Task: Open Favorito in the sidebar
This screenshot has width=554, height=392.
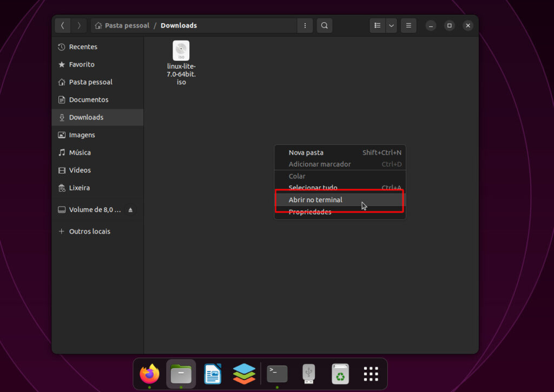Action: point(97,64)
